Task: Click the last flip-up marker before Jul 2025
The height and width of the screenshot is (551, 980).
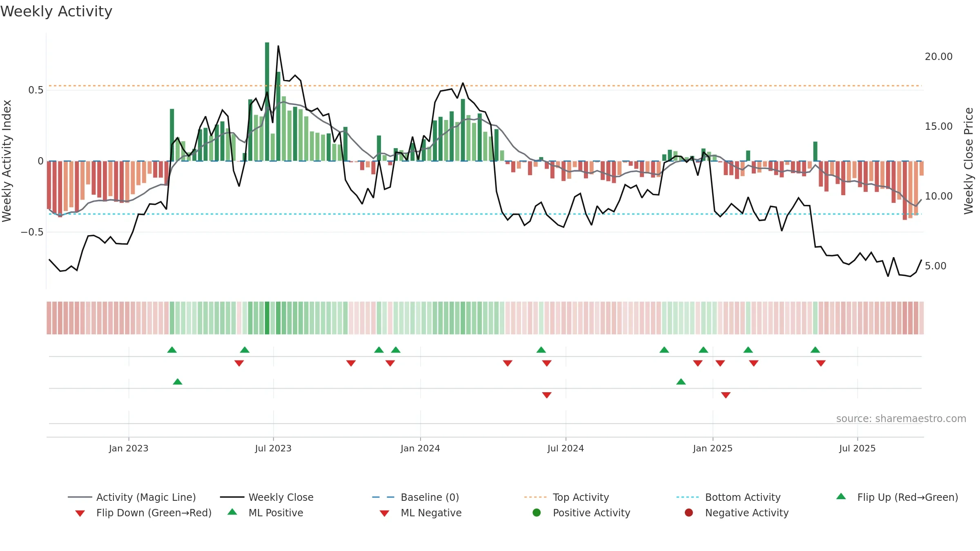Action: point(815,350)
